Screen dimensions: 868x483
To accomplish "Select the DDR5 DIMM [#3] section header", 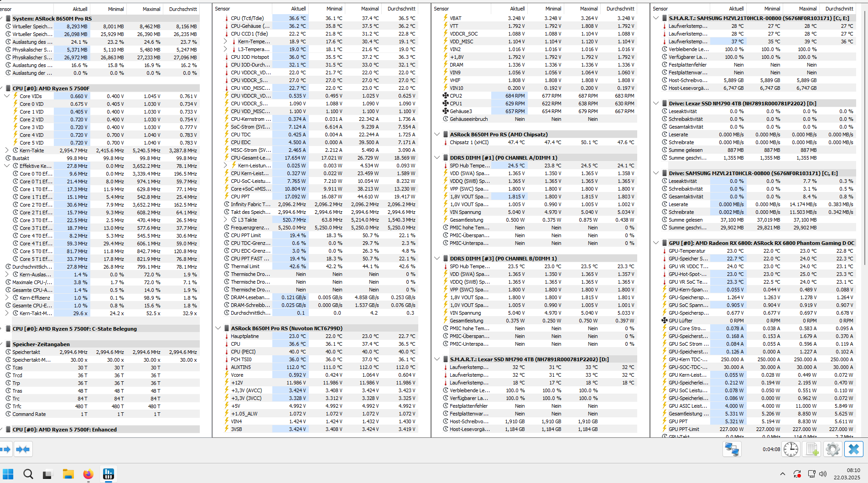I will tap(539, 259).
